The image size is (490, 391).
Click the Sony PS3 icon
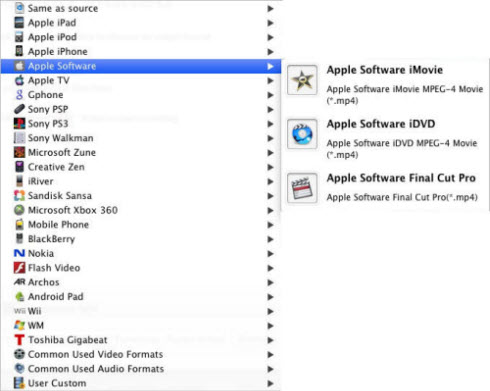click(x=19, y=124)
